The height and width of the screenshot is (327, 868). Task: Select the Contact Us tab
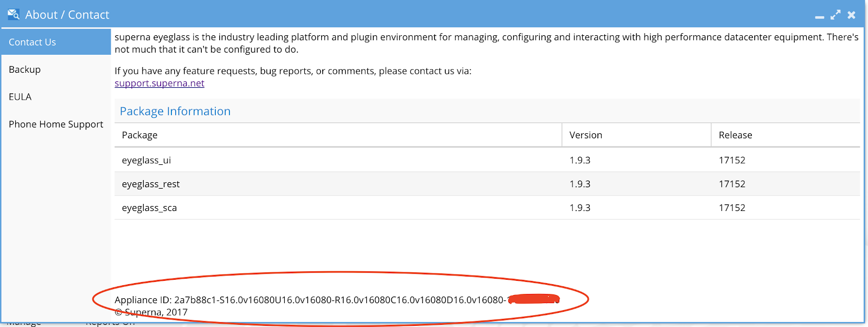(56, 42)
